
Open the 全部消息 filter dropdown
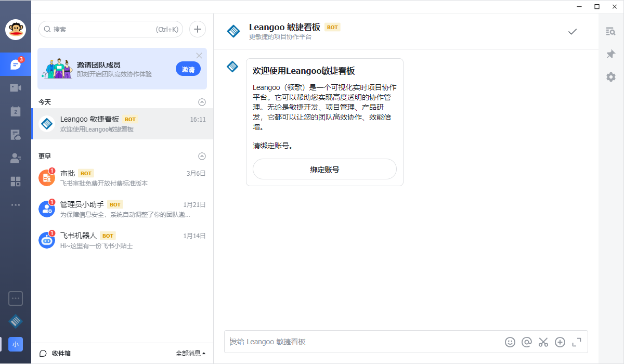pos(190,354)
